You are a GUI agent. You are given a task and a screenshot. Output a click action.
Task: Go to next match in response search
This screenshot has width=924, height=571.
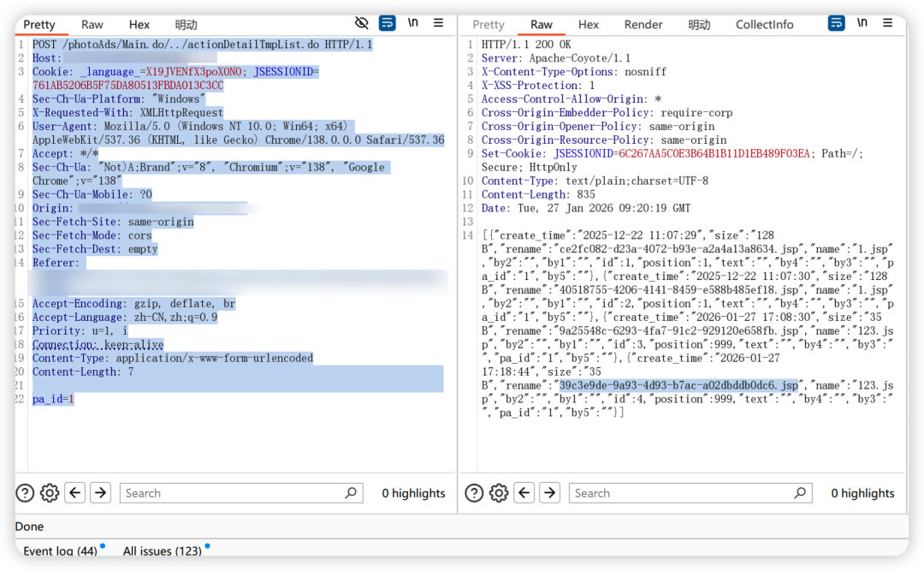pyautogui.click(x=550, y=493)
